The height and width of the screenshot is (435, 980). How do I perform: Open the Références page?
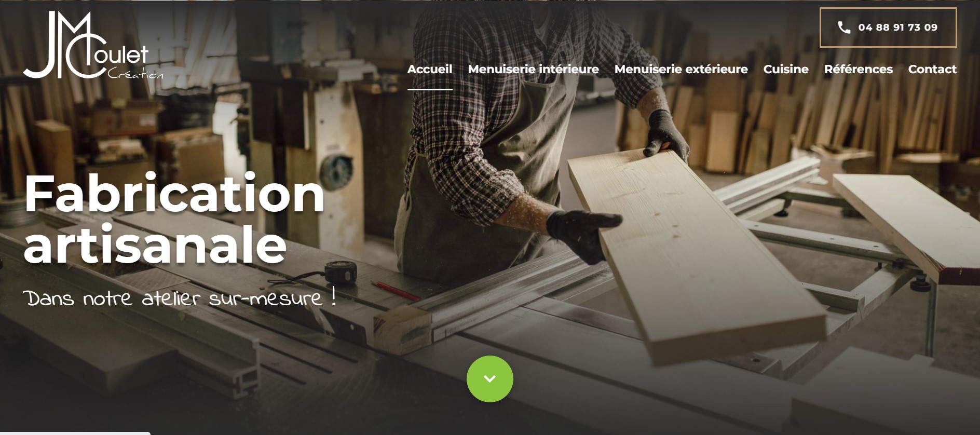[858, 69]
